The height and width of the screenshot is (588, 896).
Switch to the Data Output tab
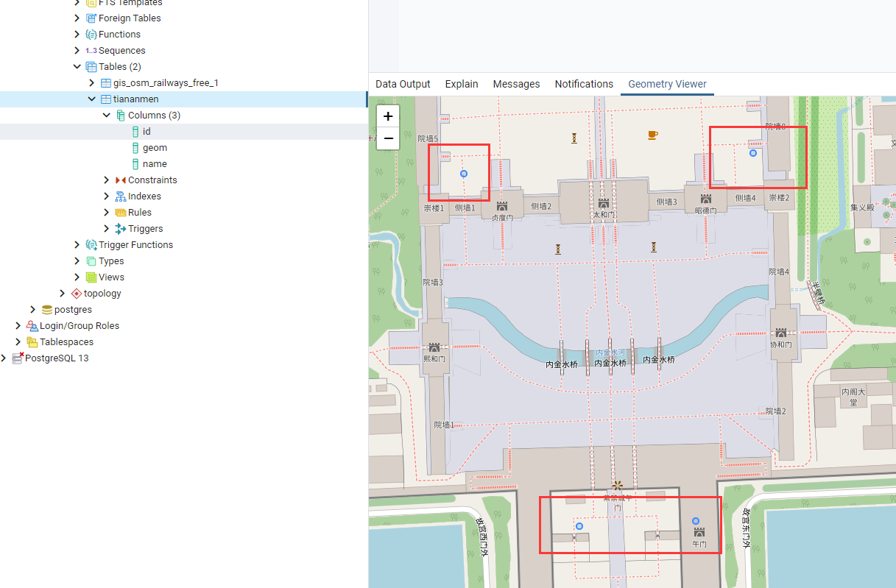click(x=403, y=84)
